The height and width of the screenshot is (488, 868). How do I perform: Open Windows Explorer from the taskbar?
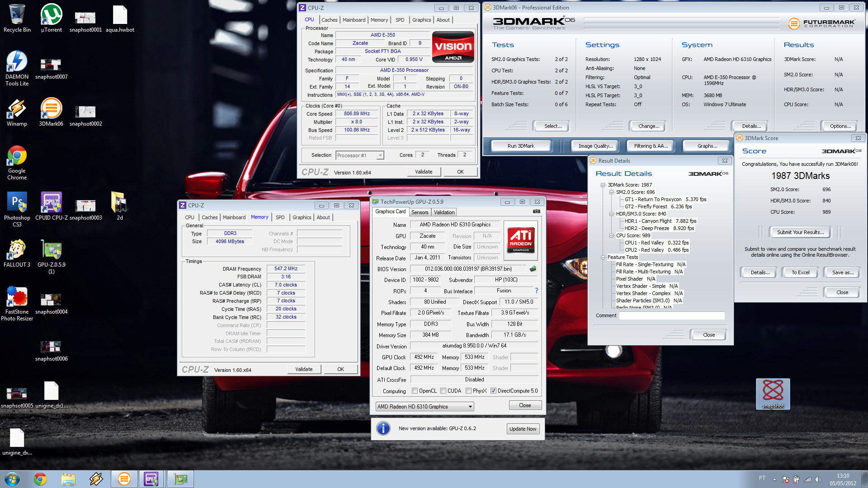pyautogui.click(x=68, y=479)
